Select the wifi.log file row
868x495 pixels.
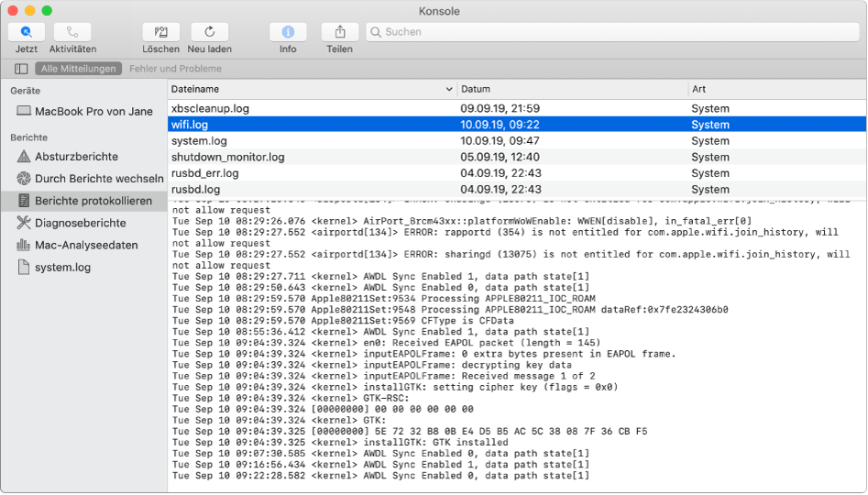pyautogui.click(x=517, y=125)
